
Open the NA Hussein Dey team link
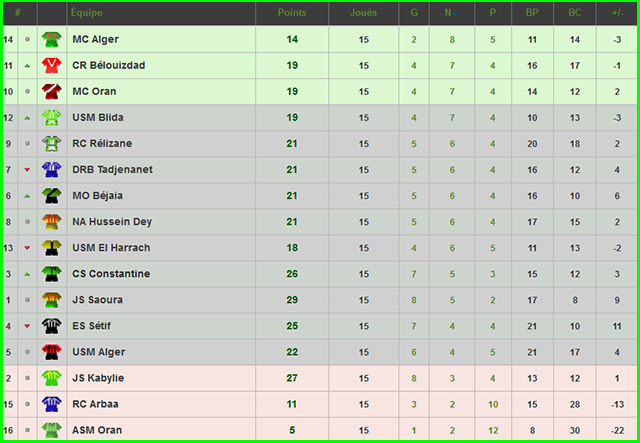[112, 222]
